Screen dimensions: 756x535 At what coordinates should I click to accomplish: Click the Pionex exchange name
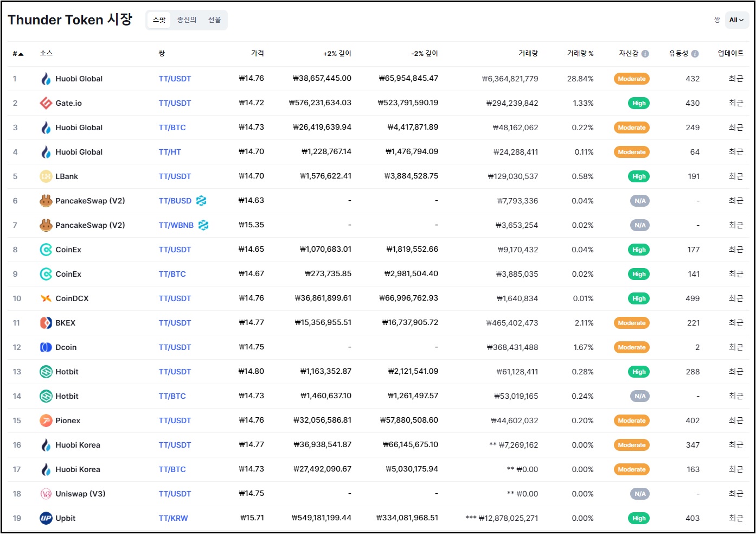point(68,421)
